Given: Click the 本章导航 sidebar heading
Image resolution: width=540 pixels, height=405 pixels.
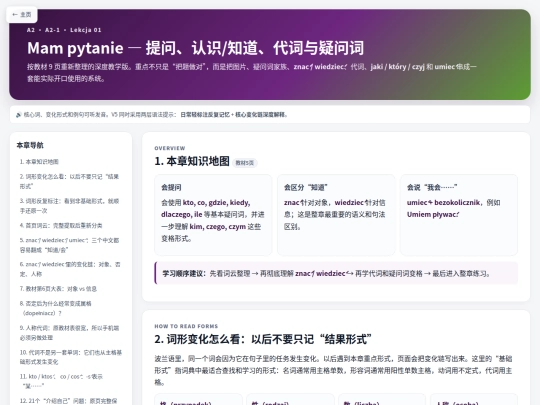Looking at the screenshot, I should [30, 145].
